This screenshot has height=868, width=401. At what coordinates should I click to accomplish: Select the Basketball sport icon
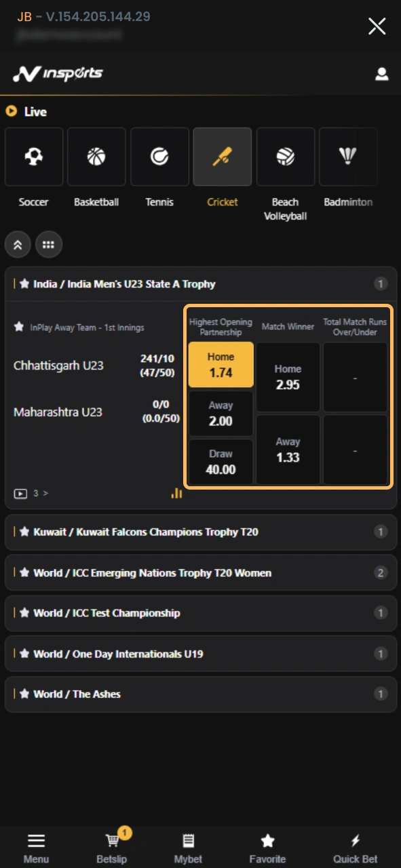point(96,157)
